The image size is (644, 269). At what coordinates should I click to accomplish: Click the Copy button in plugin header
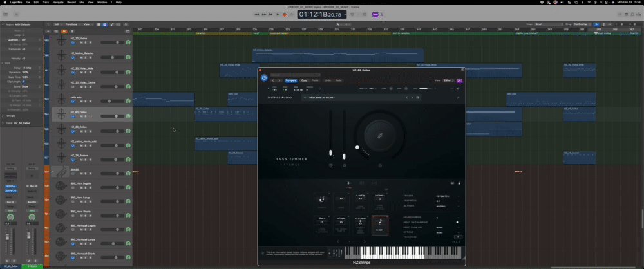click(x=304, y=80)
